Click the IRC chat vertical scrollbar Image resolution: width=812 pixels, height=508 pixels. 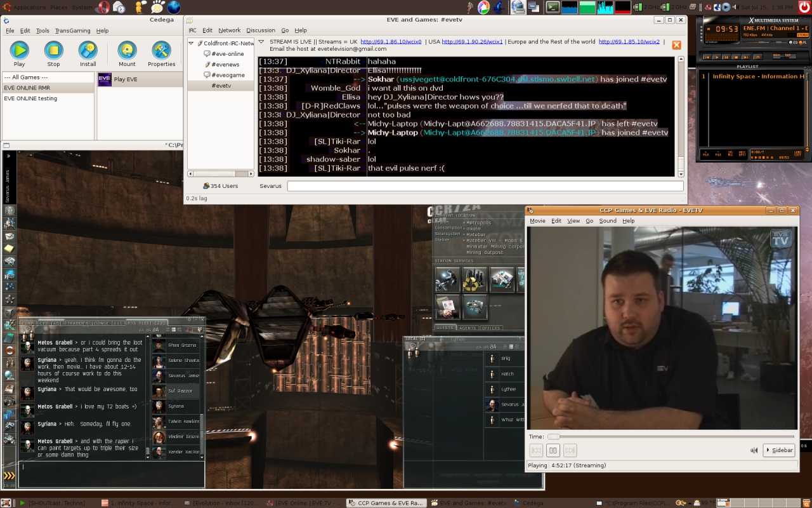click(681, 116)
